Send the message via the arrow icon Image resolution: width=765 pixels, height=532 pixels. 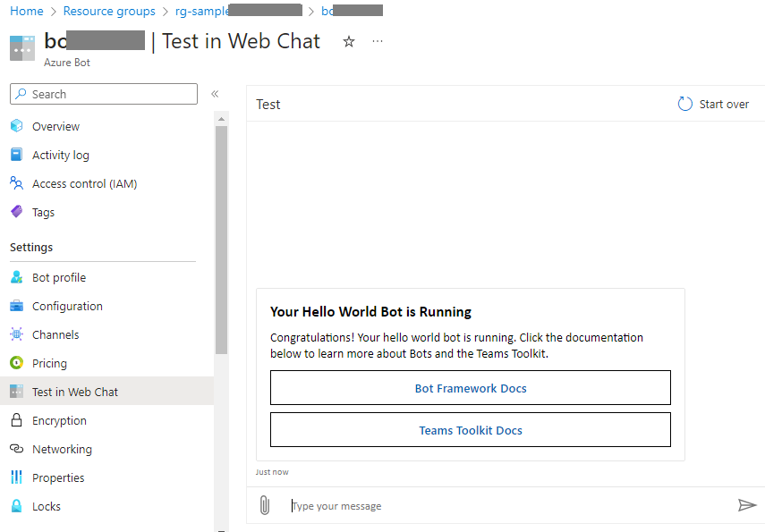tap(749, 505)
